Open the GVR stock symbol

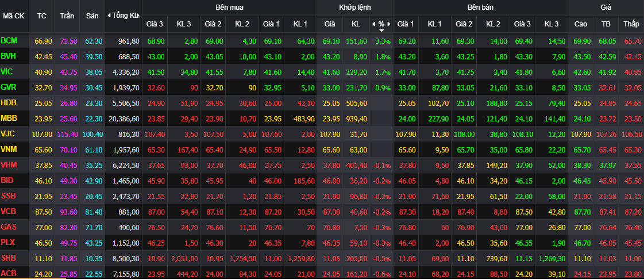9,87
